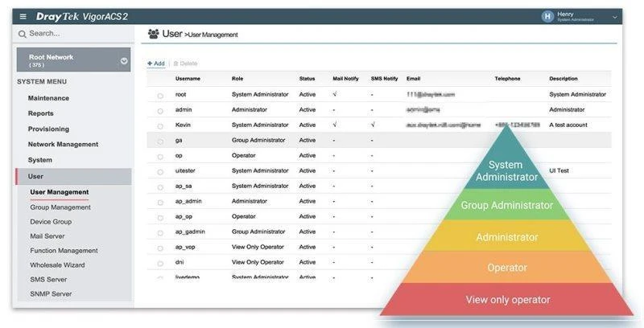
Task: Select the radio button for uitester
Action: pyautogui.click(x=160, y=171)
